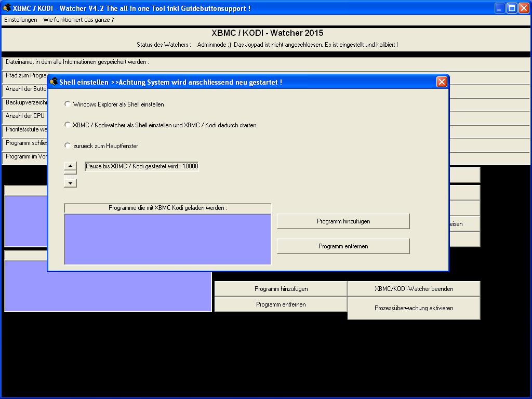The height and width of the screenshot is (399, 532).
Task: Minimize the XBMC / KODI Watcher window
Action: coord(499,8)
